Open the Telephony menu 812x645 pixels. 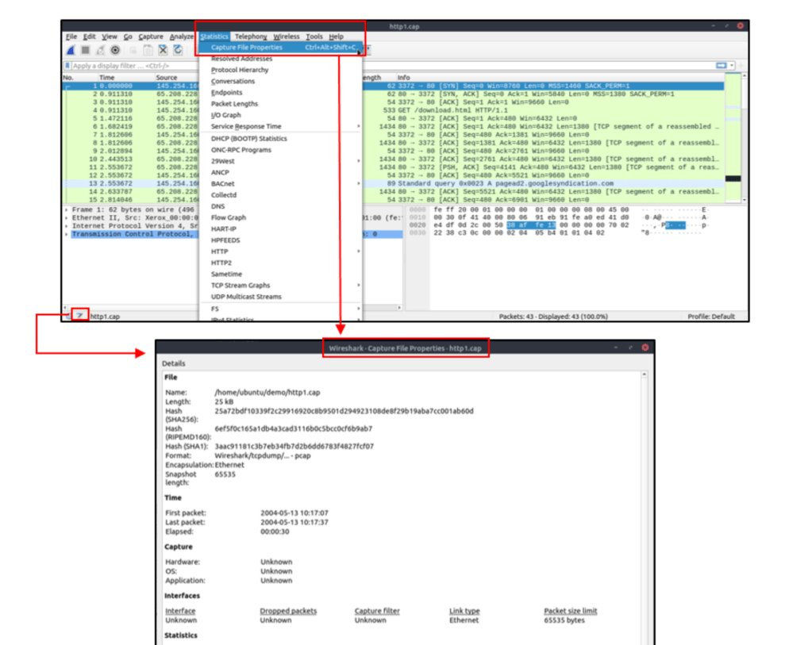tap(250, 36)
